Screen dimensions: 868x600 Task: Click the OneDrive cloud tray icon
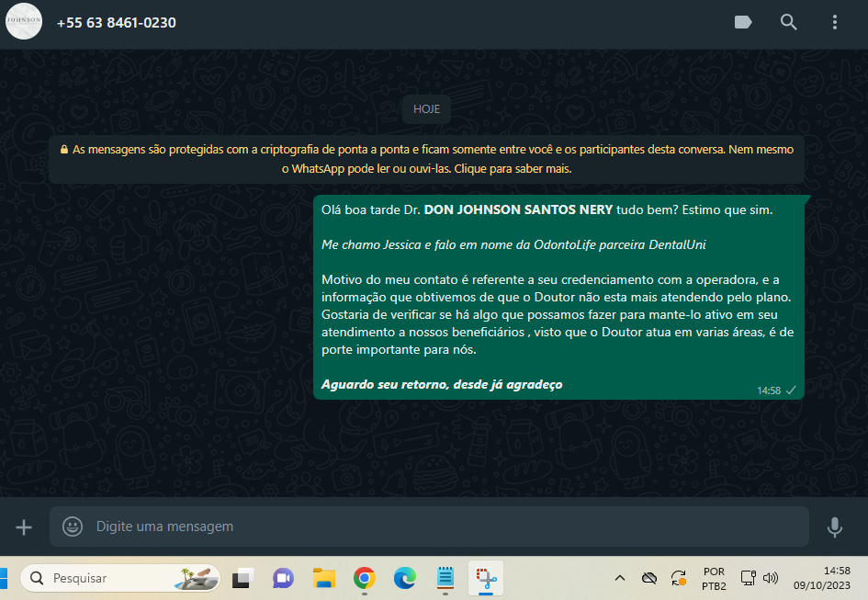point(649,578)
